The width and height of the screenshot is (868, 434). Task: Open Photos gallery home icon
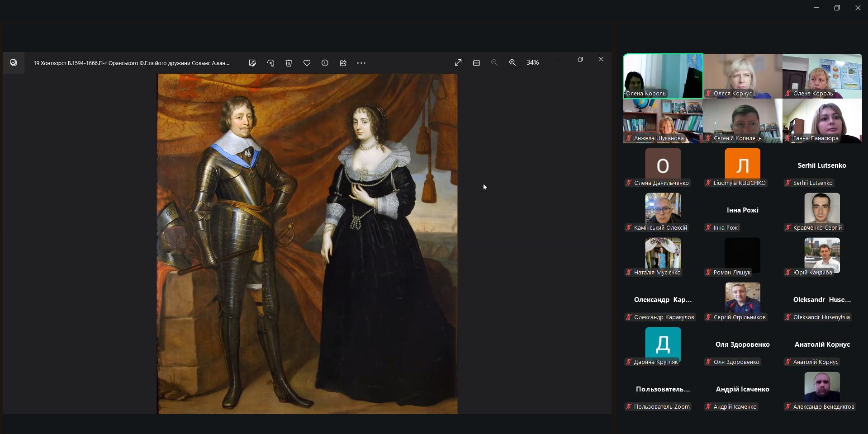pos(14,63)
